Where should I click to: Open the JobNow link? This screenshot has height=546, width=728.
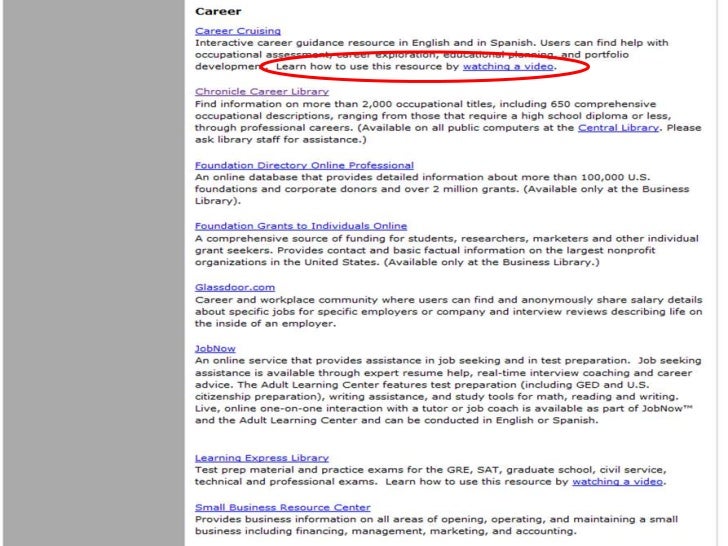point(215,348)
